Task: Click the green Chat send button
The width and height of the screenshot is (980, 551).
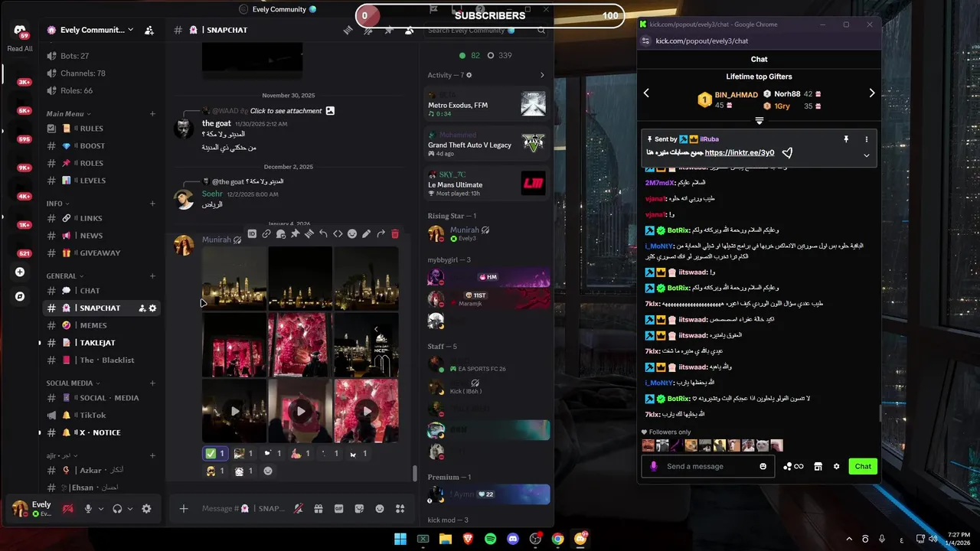Action: pos(863,466)
